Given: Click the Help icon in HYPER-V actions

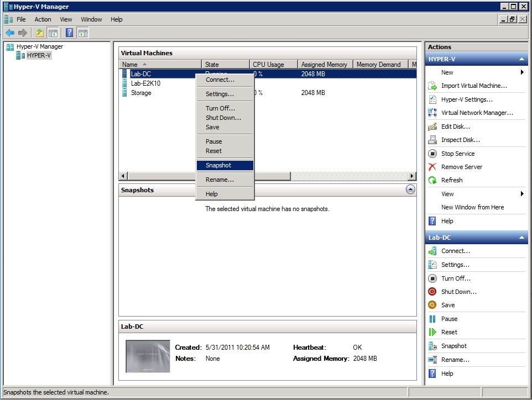Looking at the screenshot, I should [432, 221].
